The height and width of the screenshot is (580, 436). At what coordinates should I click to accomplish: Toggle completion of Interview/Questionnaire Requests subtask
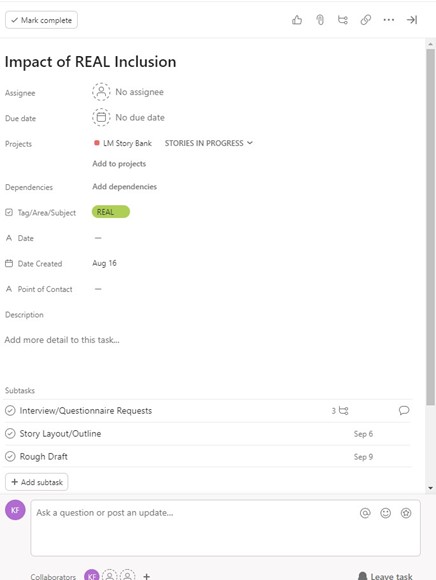(10, 411)
